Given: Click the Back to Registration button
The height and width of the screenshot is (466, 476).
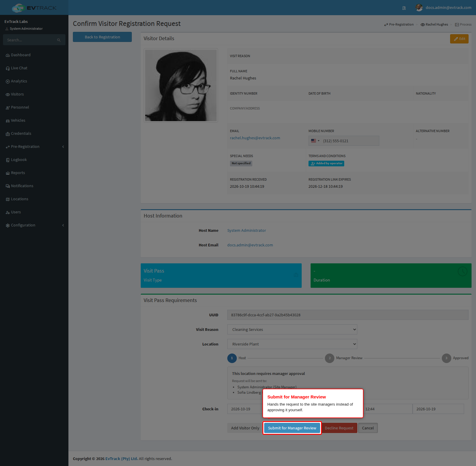Looking at the screenshot, I should coord(102,37).
